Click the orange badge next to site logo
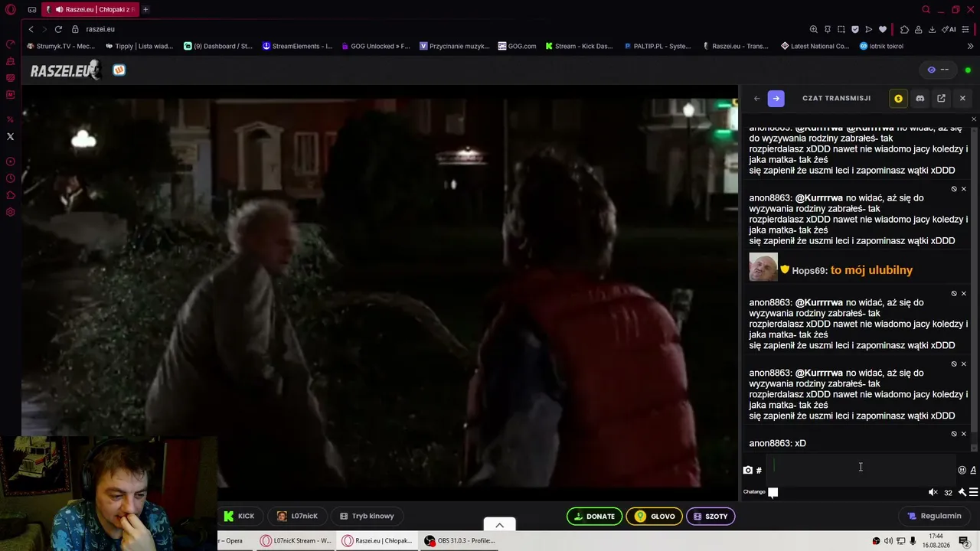Screen dimensions: 980x551 (x=119, y=70)
